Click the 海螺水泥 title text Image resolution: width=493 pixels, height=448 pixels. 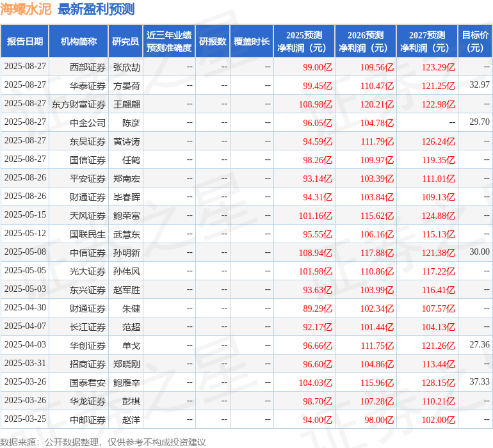point(26,9)
